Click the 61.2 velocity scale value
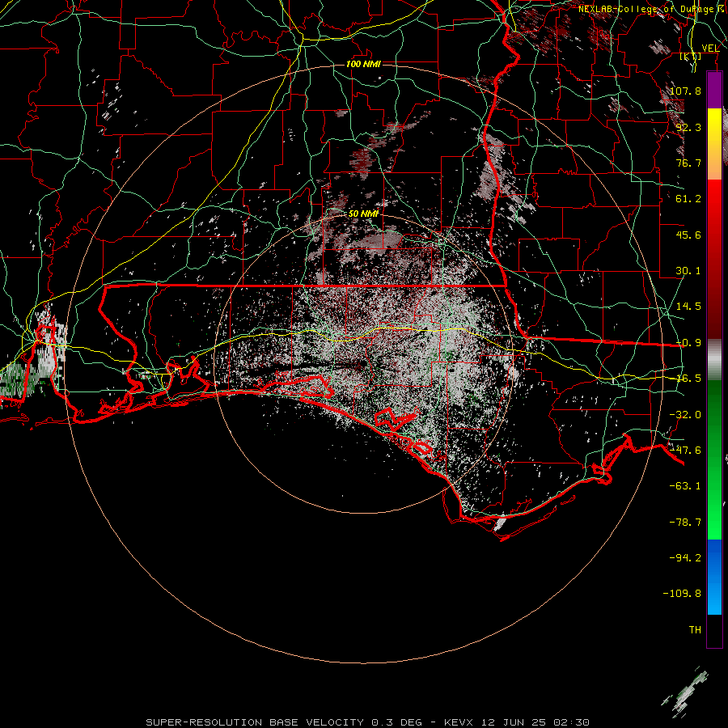Screen dimensions: 728x728 click(688, 199)
